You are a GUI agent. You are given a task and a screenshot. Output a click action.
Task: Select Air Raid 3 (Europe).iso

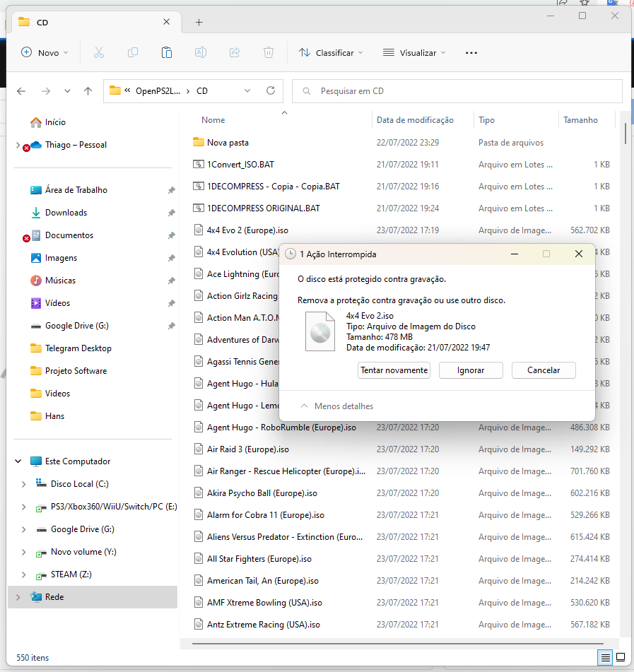tap(248, 449)
